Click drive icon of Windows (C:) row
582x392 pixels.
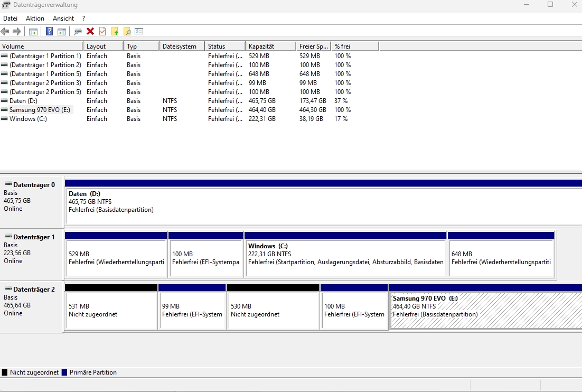pos(4,119)
